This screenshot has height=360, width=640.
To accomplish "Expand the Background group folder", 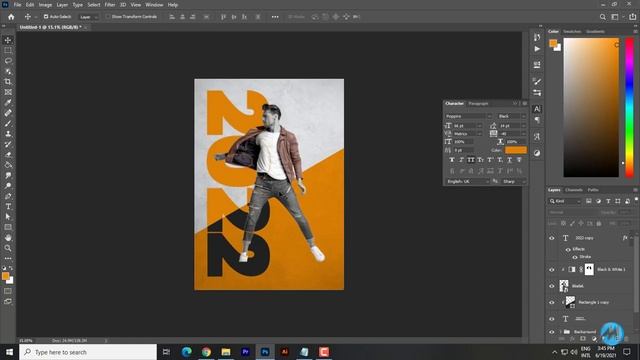I will coord(560,332).
